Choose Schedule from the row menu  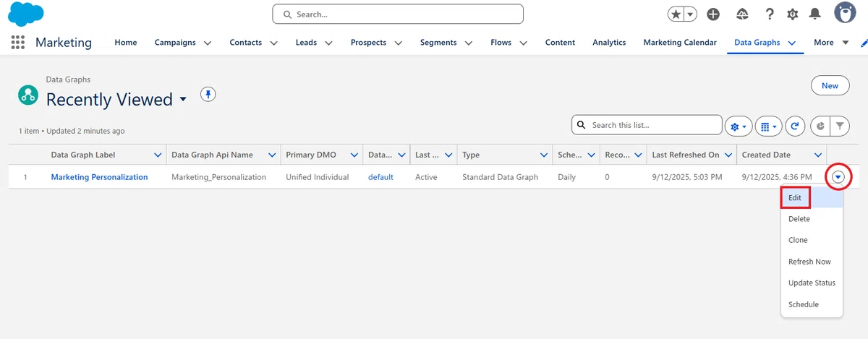tap(812, 304)
